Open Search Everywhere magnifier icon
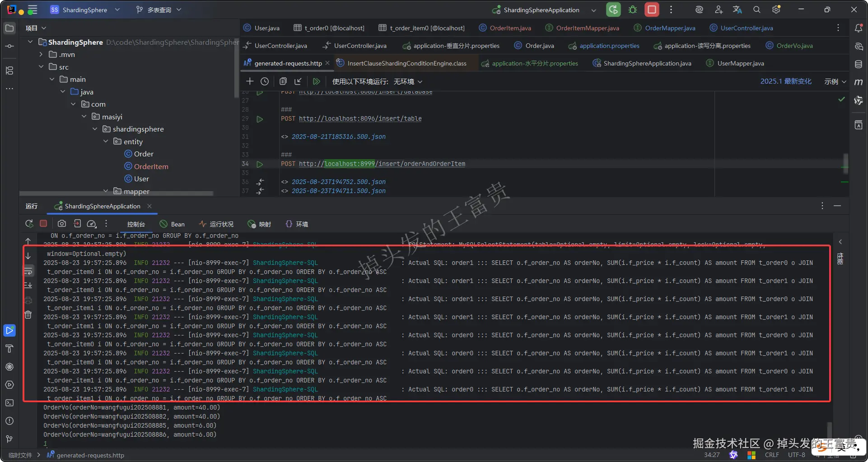The image size is (868, 462). click(x=757, y=9)
